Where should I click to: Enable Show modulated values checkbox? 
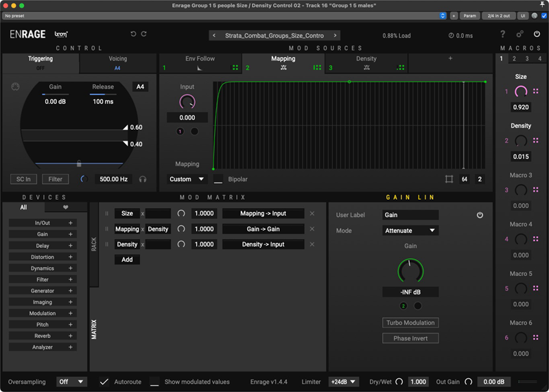point(155,382)
